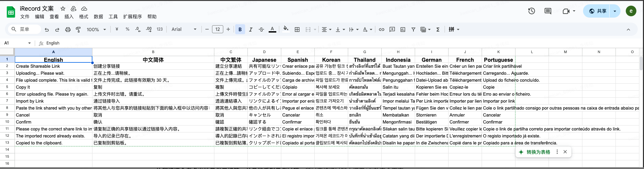The height and width of the screenshot is (169, 644).
Task: Toggle bold formatting
Action: (240, 30)
